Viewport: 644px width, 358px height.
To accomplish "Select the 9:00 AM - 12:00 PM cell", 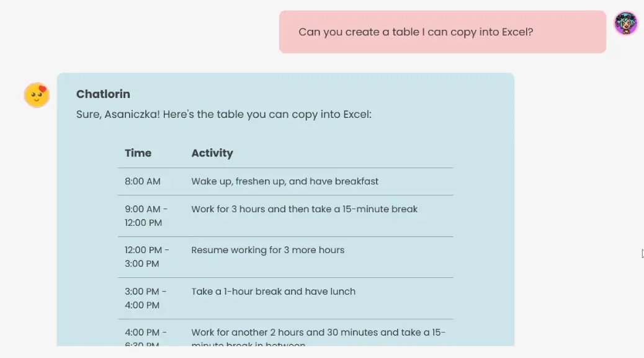I will click(x=146, y=216).
